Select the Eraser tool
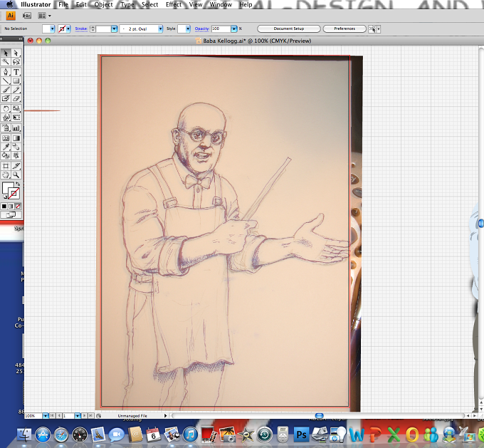Viewport: 484px width, 448px height. [x=16, y=98]
